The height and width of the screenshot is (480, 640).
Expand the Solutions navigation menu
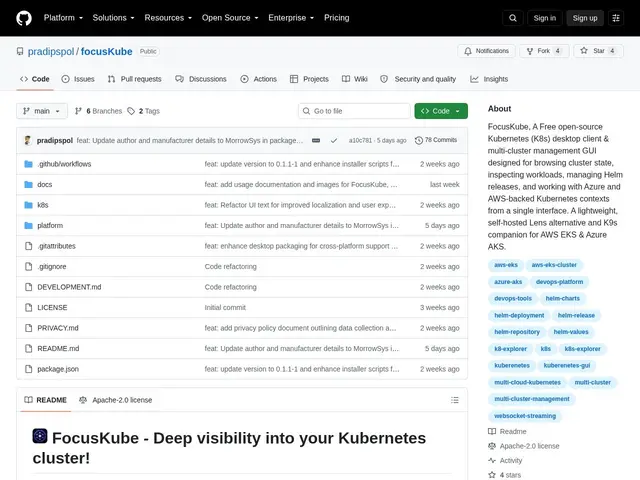113,18
